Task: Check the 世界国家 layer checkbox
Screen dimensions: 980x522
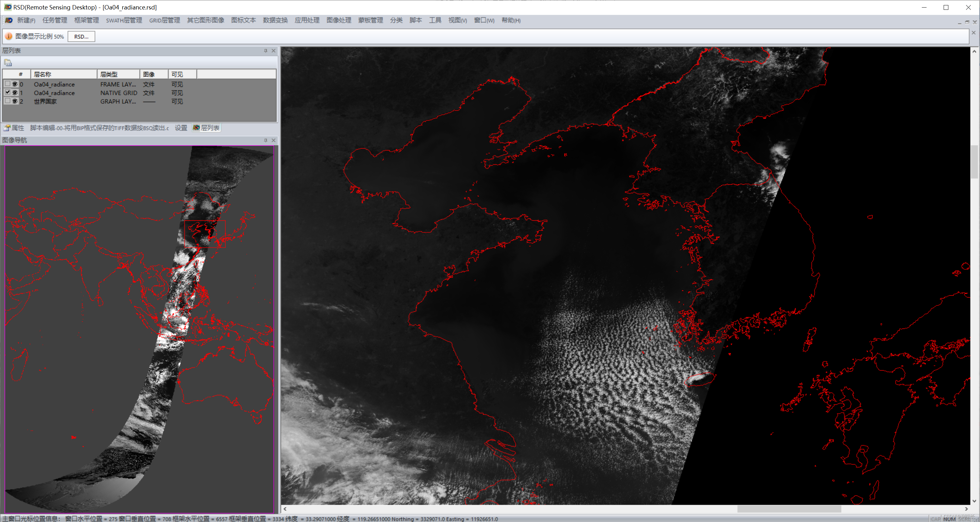Action: click(x=7, y=101)
